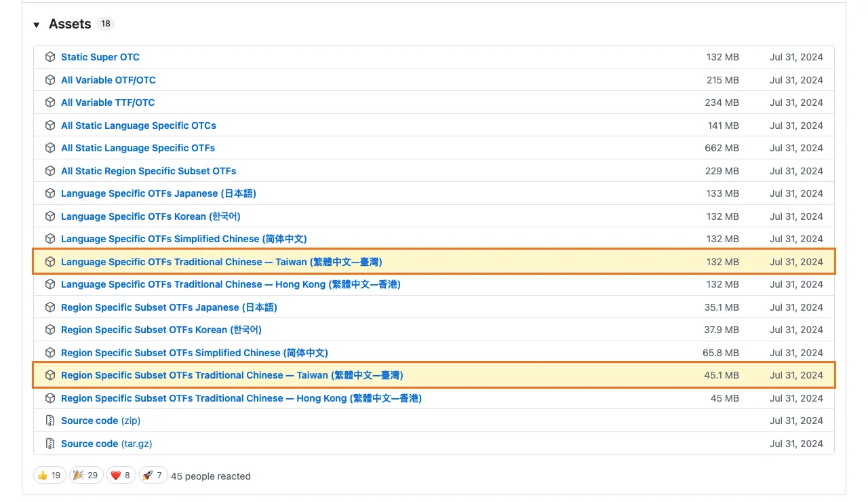Click the zip file icon beside Source code (zip)
The image size is (868, 502).
(50, 421)
